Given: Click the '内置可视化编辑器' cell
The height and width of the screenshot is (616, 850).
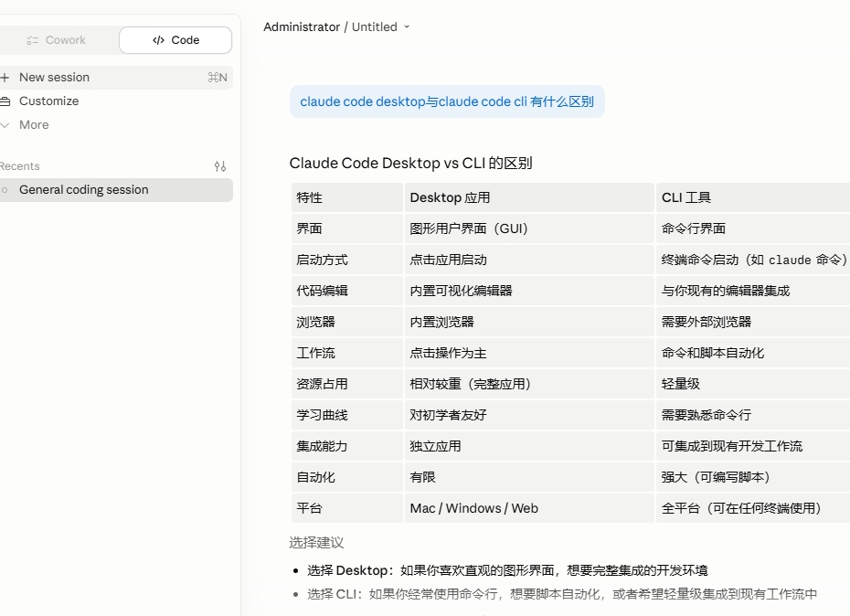Looking at the screenshot, I should (529, 291).
